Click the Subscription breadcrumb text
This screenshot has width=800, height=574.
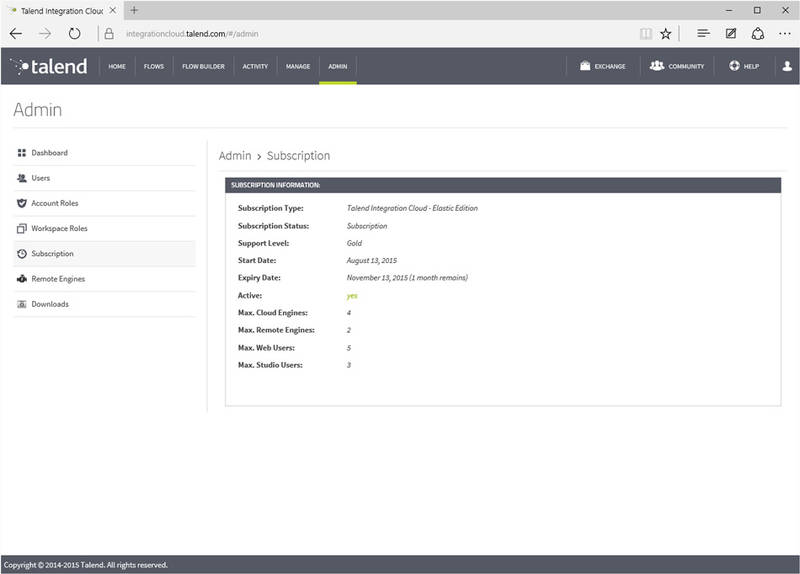(298, 156)
